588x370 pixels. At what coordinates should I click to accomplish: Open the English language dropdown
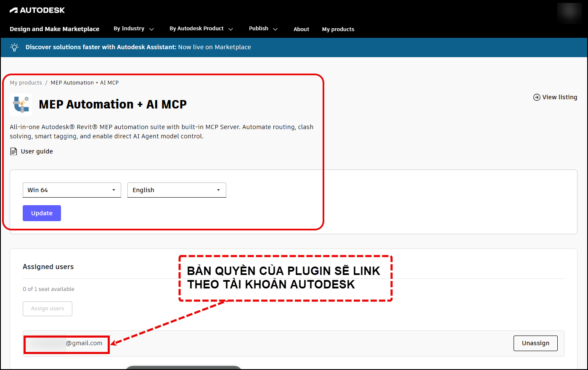point(177,190)
